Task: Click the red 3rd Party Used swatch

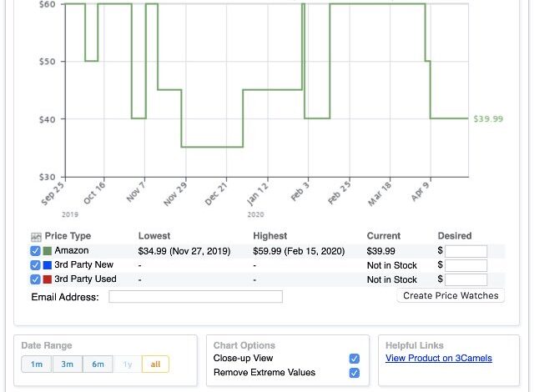Action: tap(48, 279)
